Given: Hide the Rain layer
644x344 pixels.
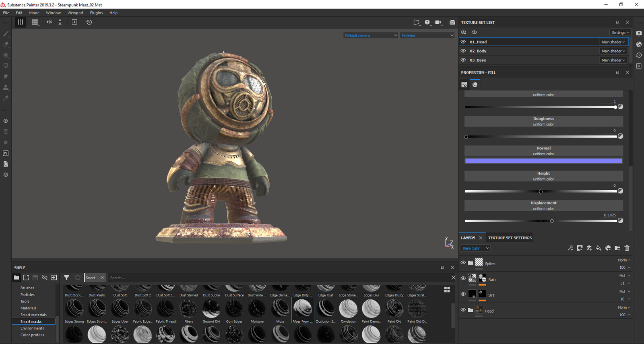Looking at the screenshot, I should tap(463, 278).
